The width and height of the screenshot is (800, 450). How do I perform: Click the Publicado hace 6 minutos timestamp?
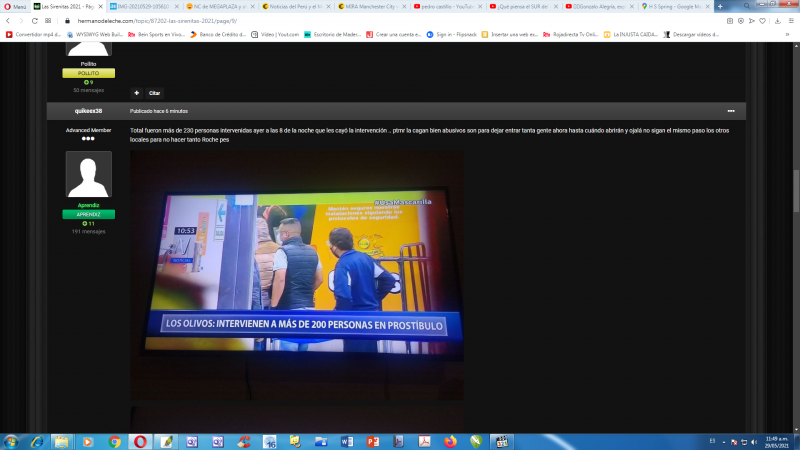click(158, 110)
